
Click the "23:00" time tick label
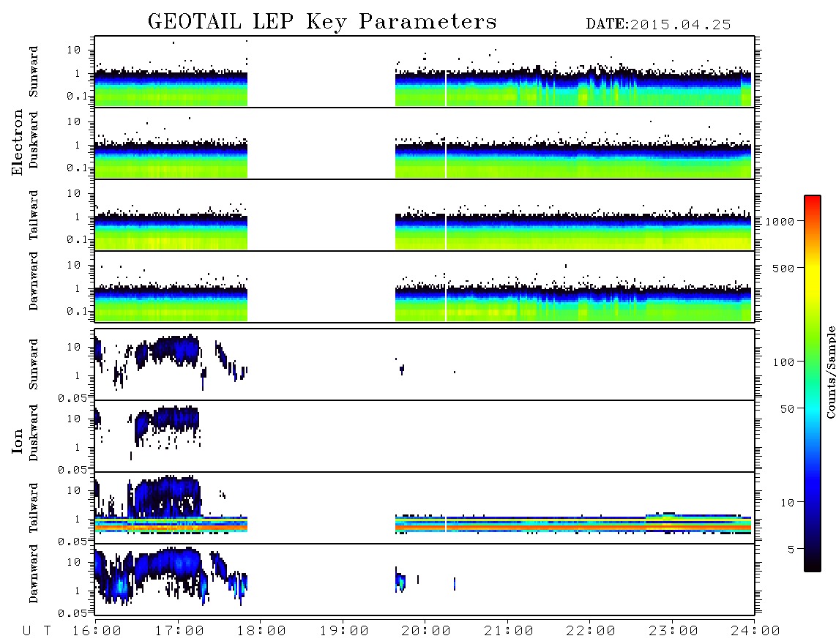tap(673, 631)
